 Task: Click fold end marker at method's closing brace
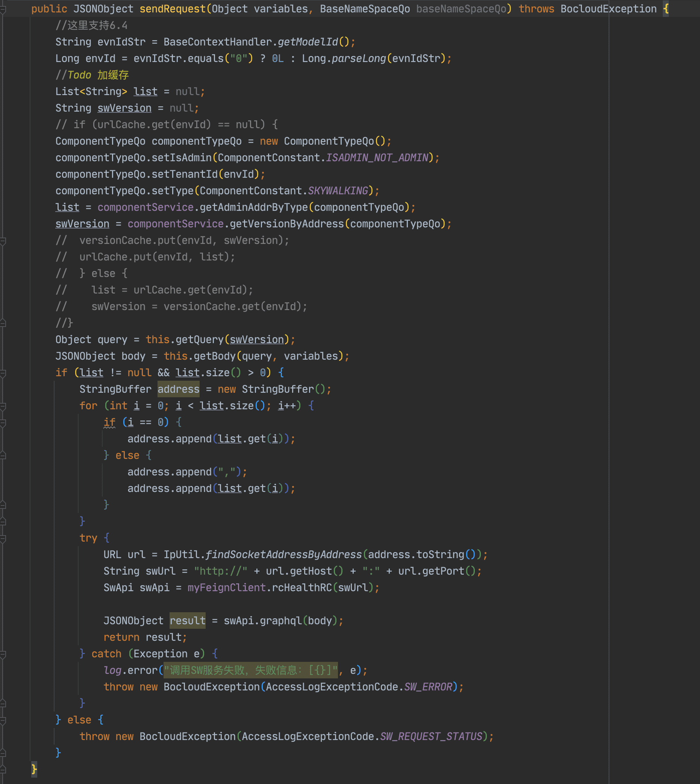[3, 769]
